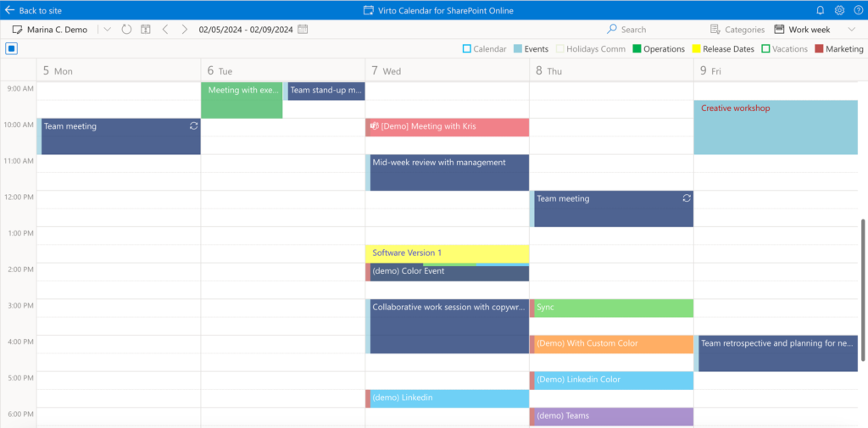Click the recurrence icon on Thursday Team meeting

pos(687,198)
